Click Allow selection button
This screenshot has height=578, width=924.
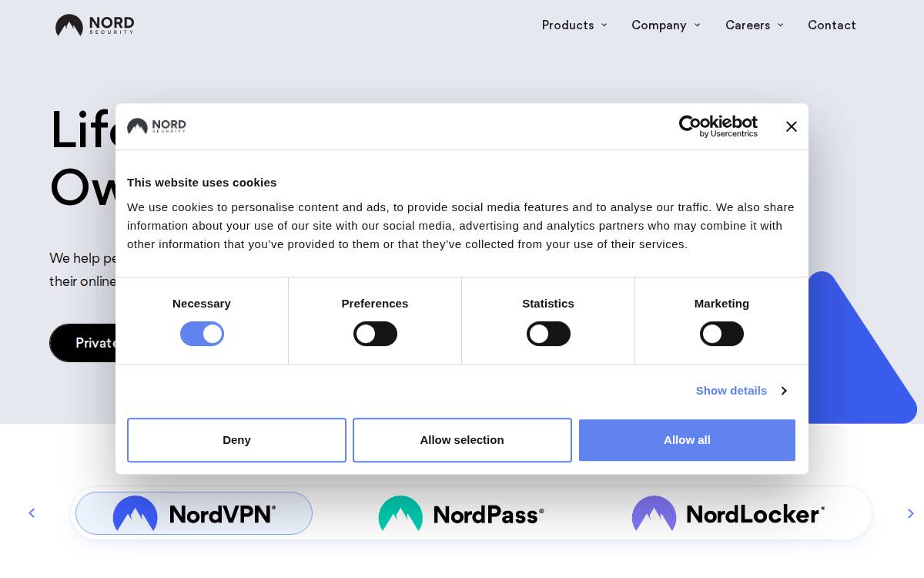tap(462, 440)
